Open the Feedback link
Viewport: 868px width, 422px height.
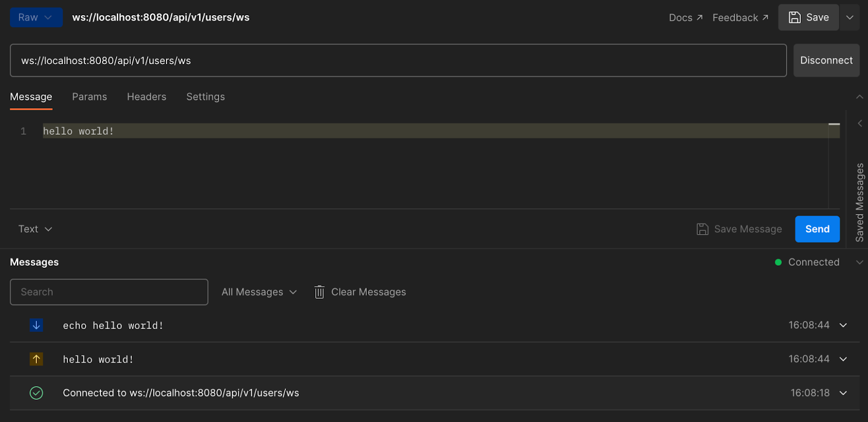pos(740,17)
